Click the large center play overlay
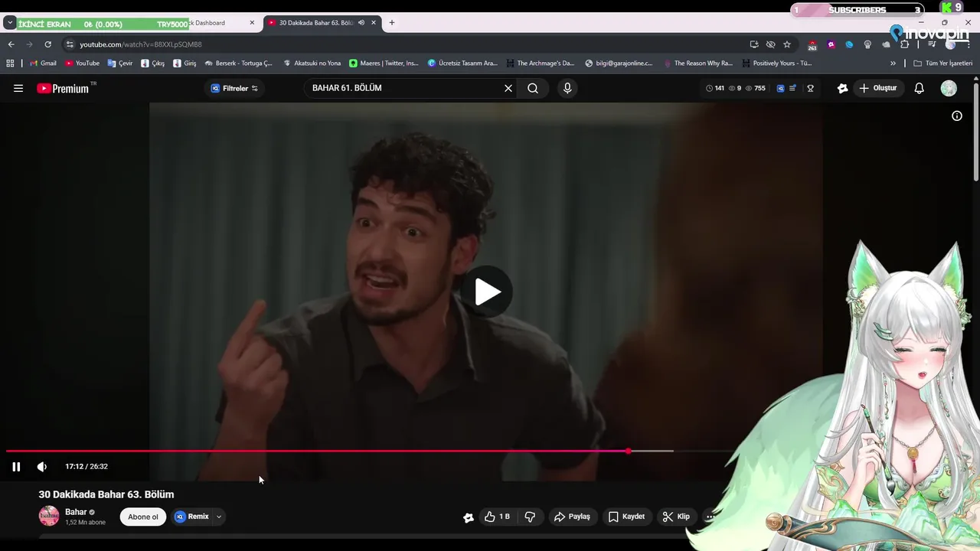 coord(487,292)
